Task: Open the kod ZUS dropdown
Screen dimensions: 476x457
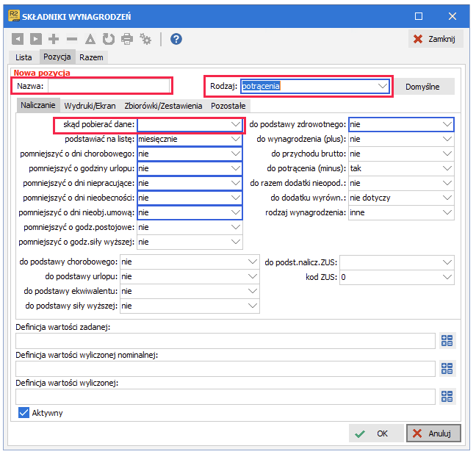Action: coord(447,277)
